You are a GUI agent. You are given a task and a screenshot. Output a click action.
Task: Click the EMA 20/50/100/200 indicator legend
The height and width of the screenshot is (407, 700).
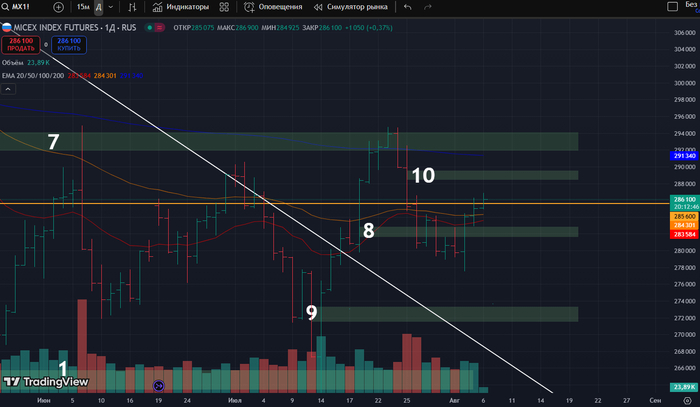pyautogui.click(x=31, y=75)
